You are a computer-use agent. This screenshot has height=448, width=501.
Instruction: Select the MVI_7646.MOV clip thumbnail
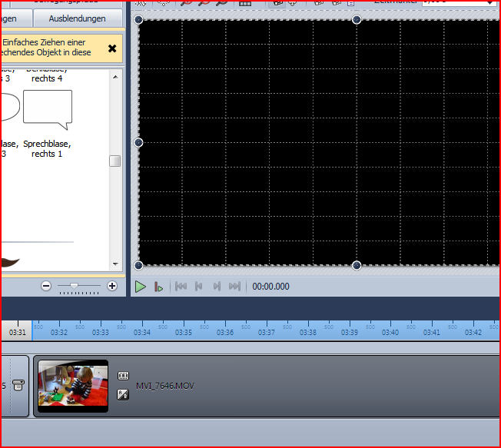73,386
